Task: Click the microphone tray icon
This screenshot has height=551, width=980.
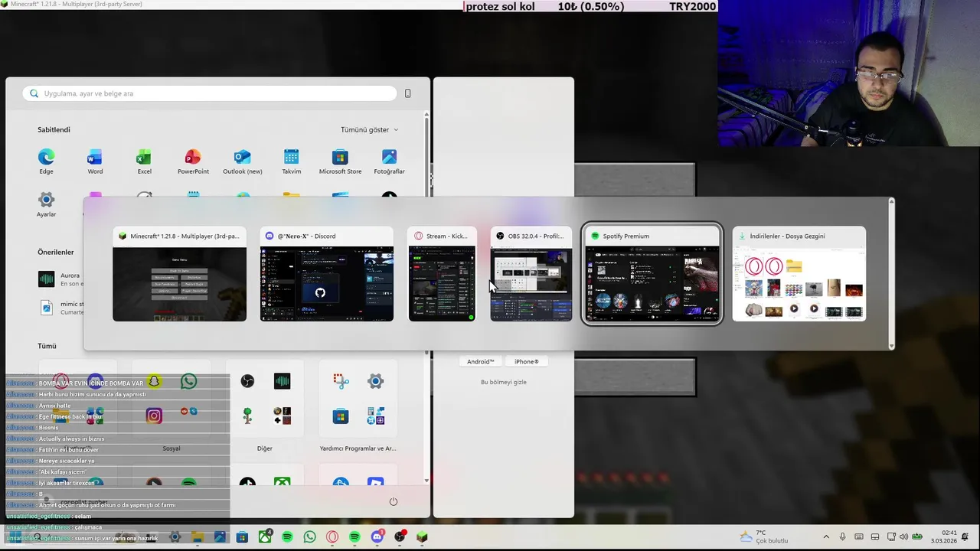Action: 842,537
